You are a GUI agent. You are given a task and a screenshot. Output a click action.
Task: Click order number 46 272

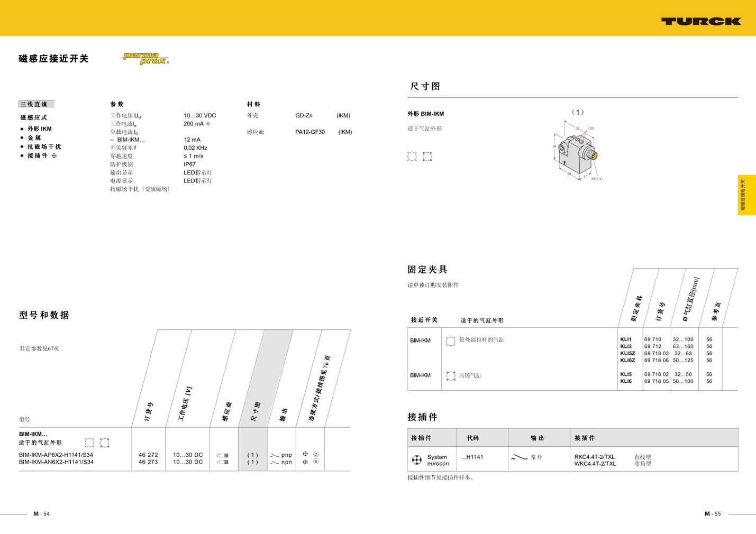148,455
